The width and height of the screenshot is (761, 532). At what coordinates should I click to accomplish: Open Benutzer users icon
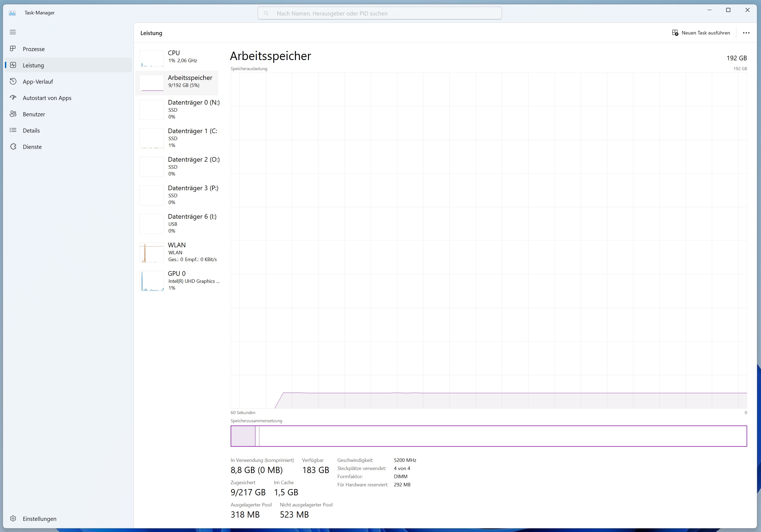[13, 114]
